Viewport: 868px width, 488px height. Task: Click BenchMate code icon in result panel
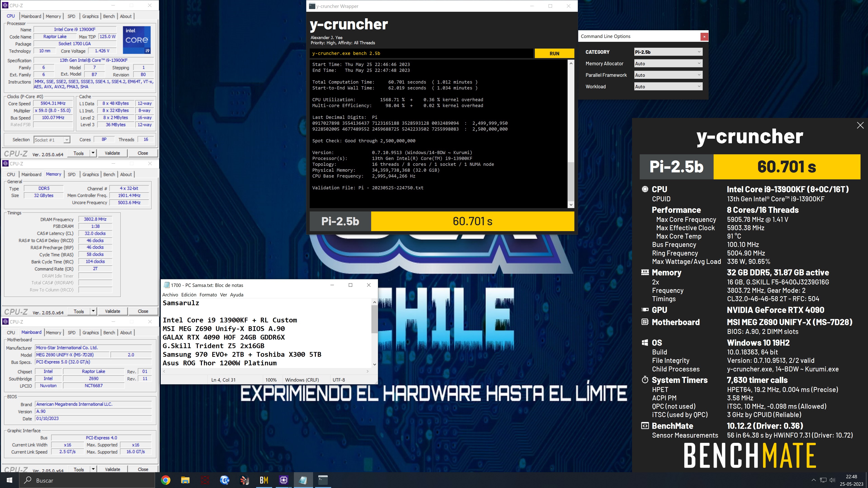tap(645, 426)
